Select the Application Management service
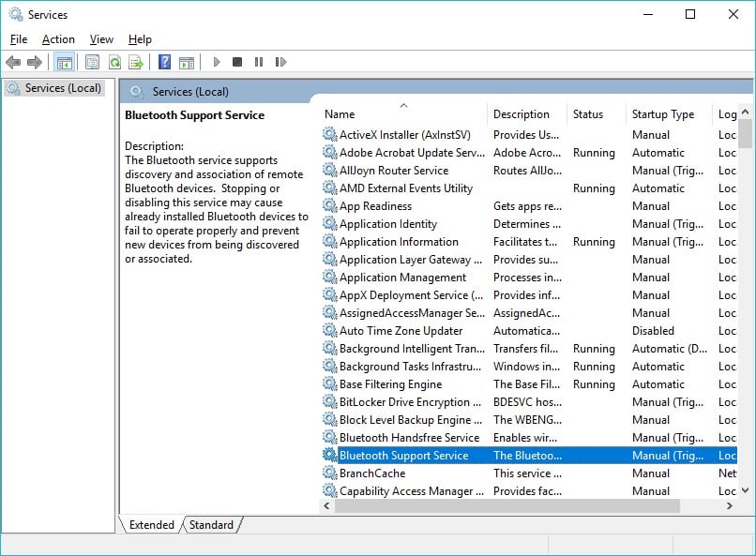The image size is (756, 556). 529,277
